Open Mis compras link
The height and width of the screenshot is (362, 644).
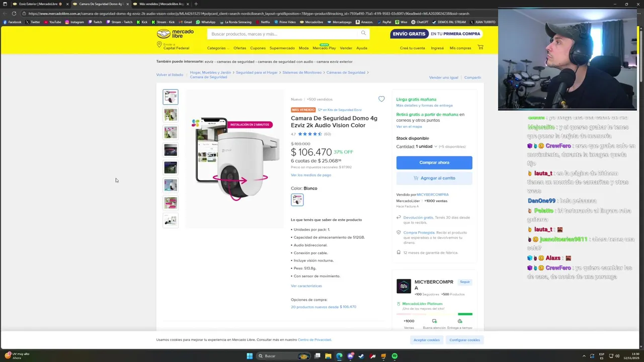pos(460,48)
